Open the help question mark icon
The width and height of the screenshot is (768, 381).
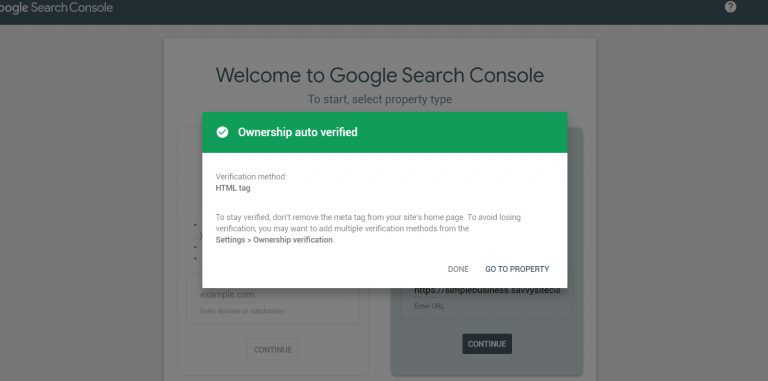click(x=730, y=7)
